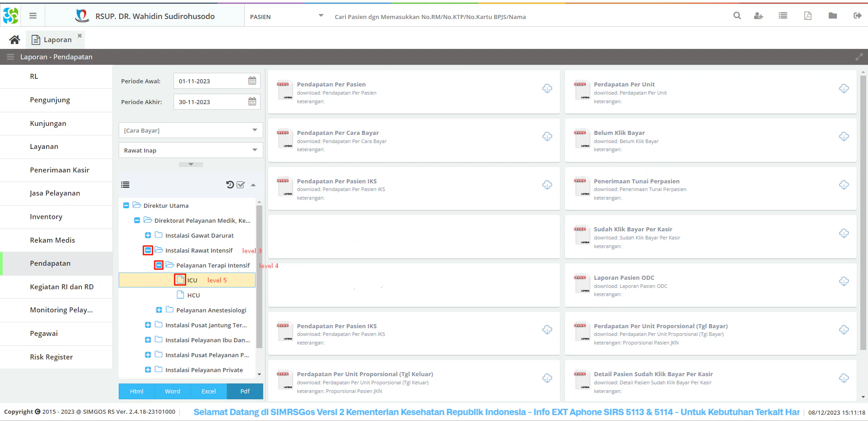Image resolution: width=868 pixels, height=421 pixels.
Task: Download Perdapatan Per Unit report
Action: (x=844, y=88)
